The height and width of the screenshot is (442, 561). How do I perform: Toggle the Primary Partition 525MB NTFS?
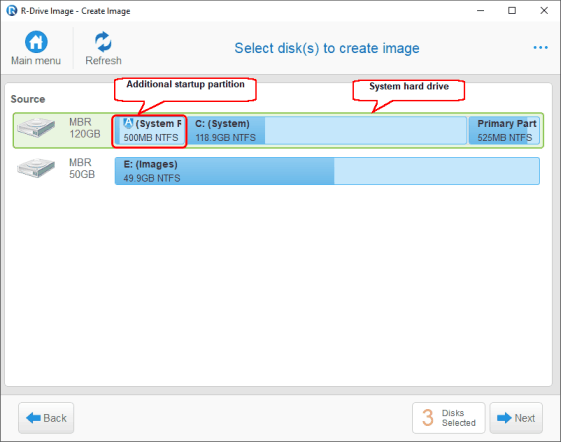tap(504, 131)
